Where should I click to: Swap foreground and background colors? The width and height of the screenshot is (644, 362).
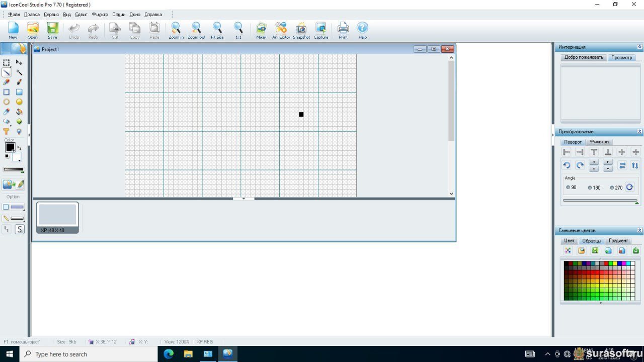(x=19, y=148)
